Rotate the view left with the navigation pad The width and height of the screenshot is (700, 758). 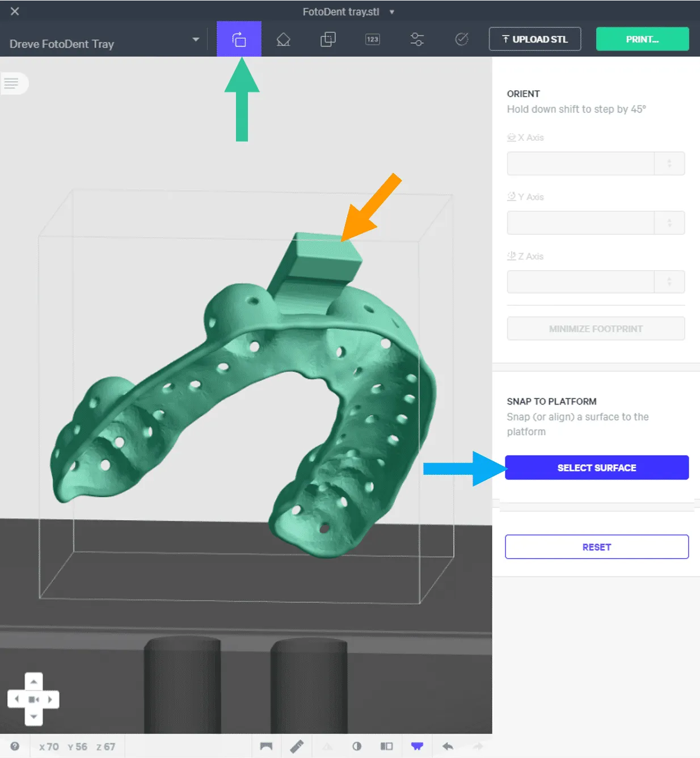16,700
